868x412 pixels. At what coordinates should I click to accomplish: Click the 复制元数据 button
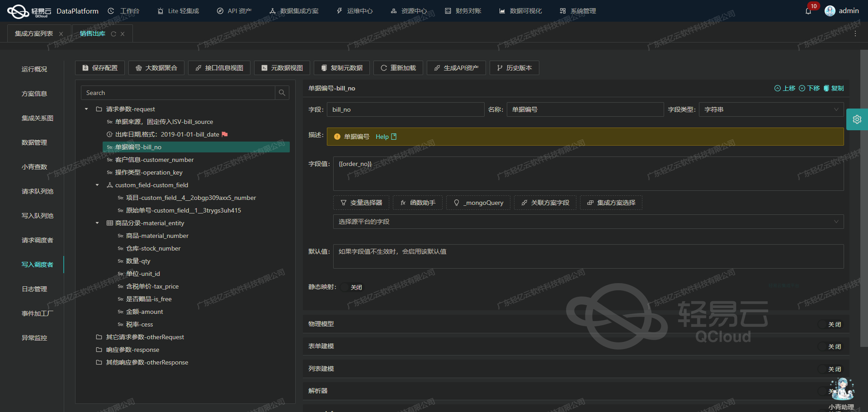tap(342, 68)
